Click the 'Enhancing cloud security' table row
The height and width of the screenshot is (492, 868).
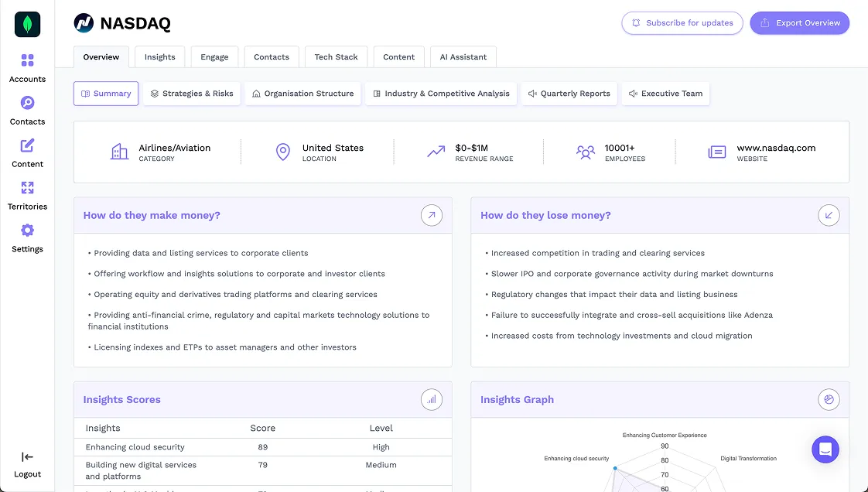[x=263, y=447]
